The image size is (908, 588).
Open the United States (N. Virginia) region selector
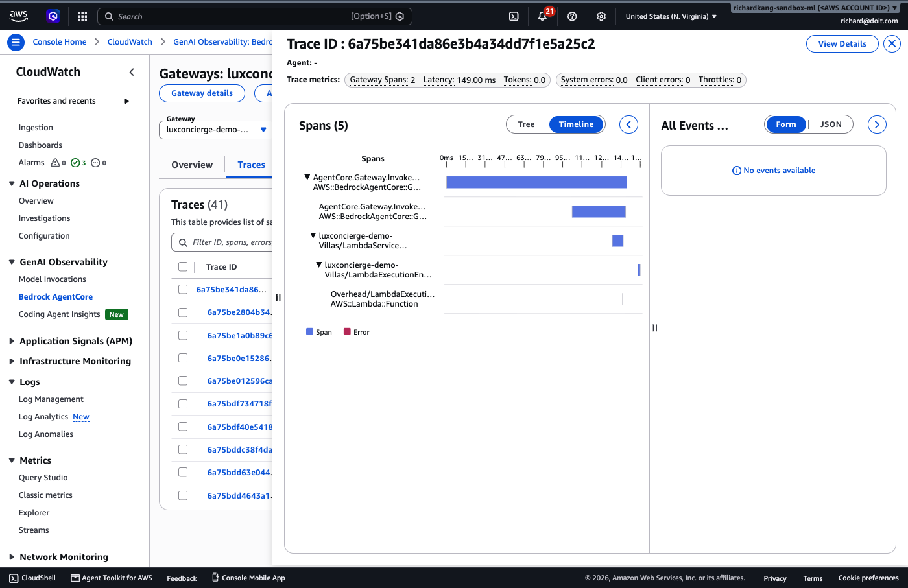(x=671, y=16)
